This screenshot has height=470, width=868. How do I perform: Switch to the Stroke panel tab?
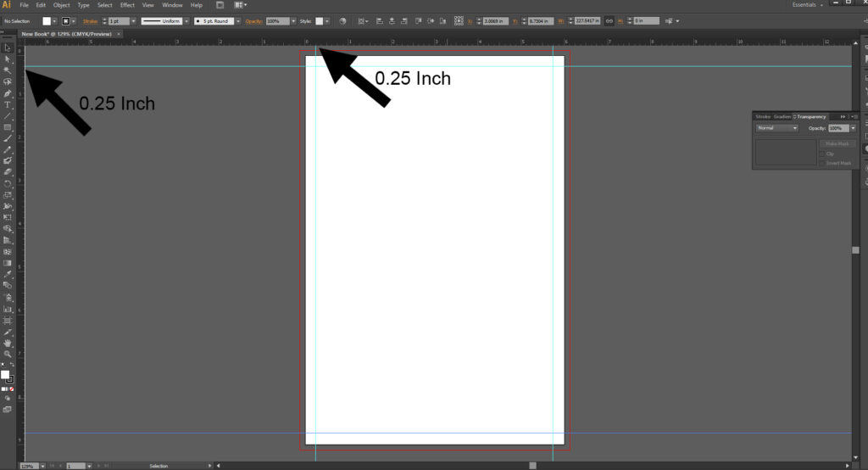pos(763,116)
